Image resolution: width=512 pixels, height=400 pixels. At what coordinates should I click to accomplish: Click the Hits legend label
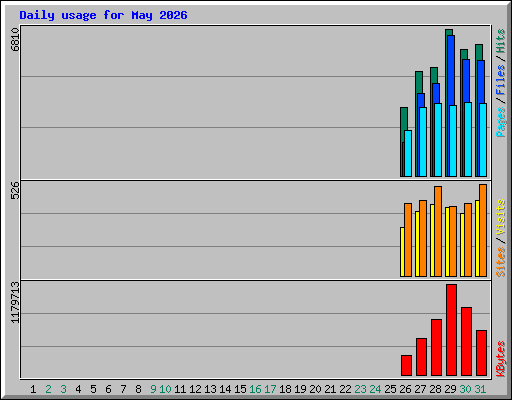point(501,41)
